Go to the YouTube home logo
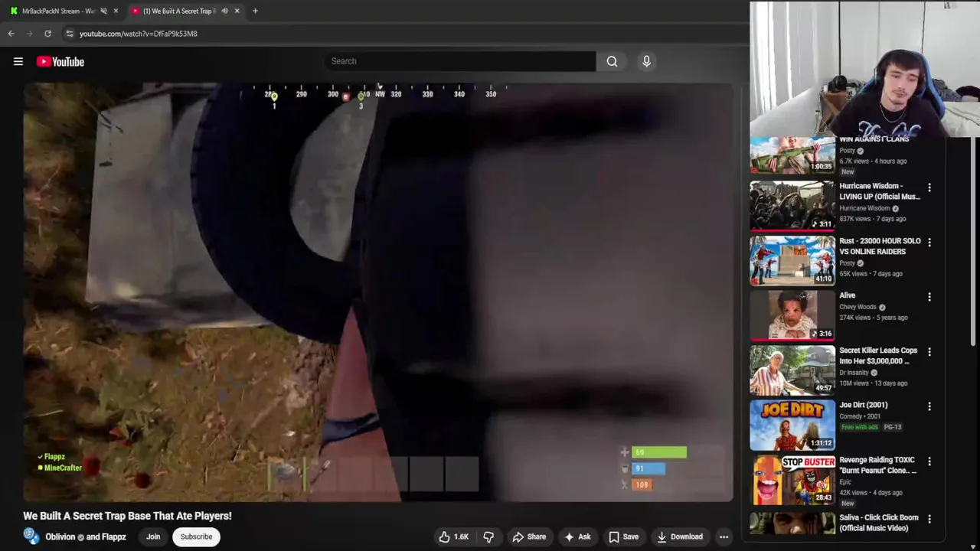The width and height of the screenshot is (980, 551). pos(60,62)
